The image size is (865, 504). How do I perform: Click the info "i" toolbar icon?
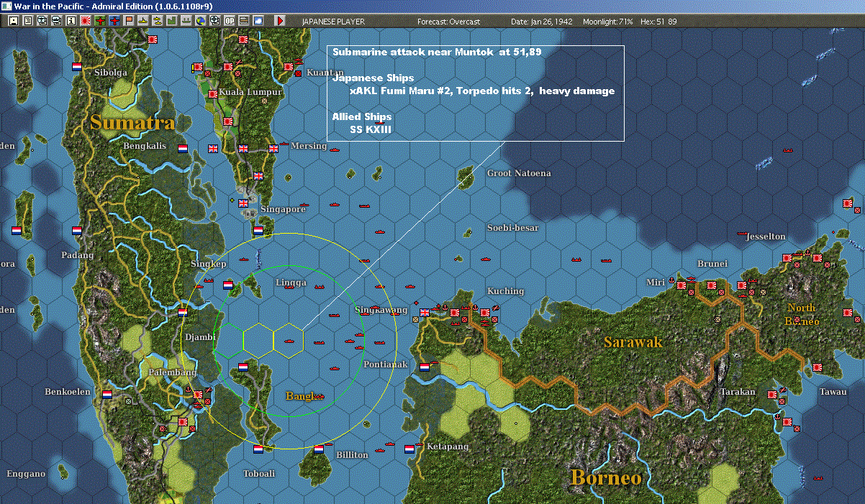[x=71, y=21]
